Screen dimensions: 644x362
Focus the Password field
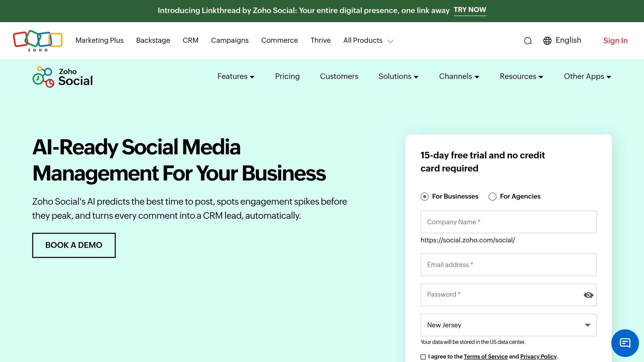click(x=508, y=295)
